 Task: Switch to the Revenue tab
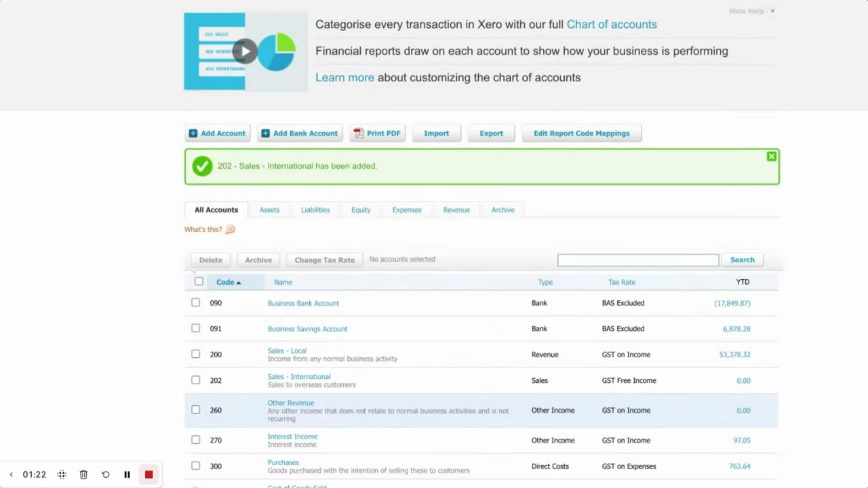(456, 210)
